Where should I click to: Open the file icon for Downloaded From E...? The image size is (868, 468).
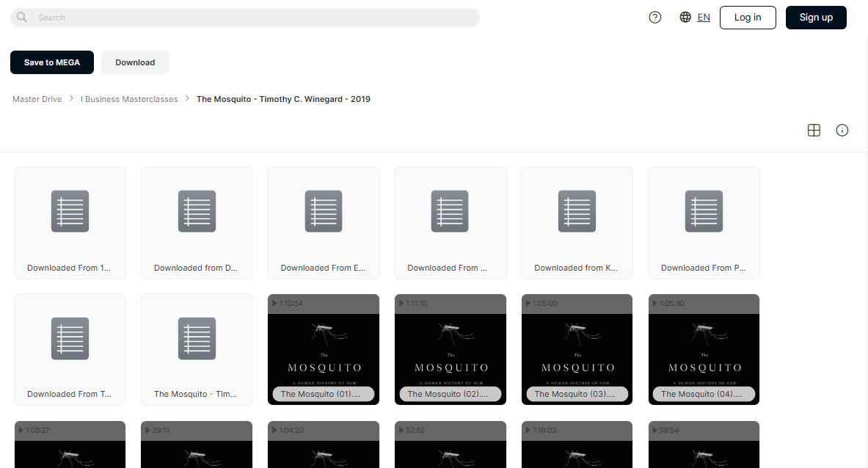pos(324,211)
